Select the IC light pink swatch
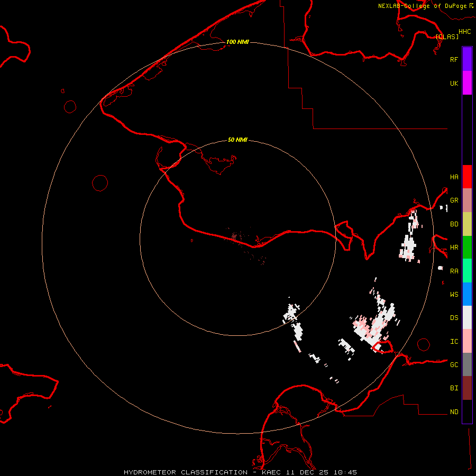Image resolution: width=476 pixels, height=476 pixels. point(467,341)
